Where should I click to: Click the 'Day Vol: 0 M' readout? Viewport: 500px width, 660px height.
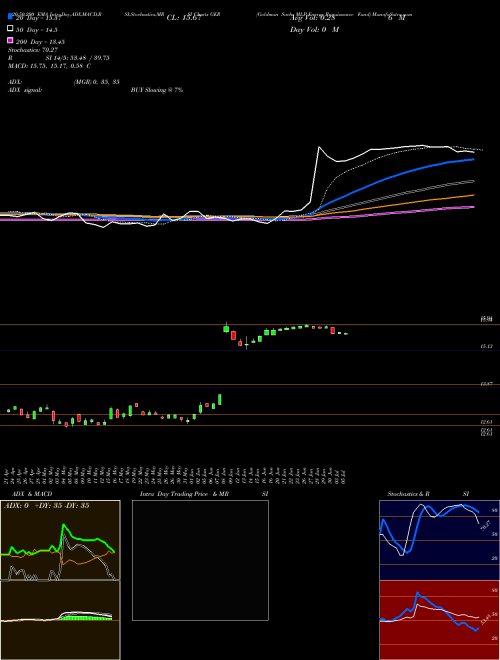coord(314,30)
